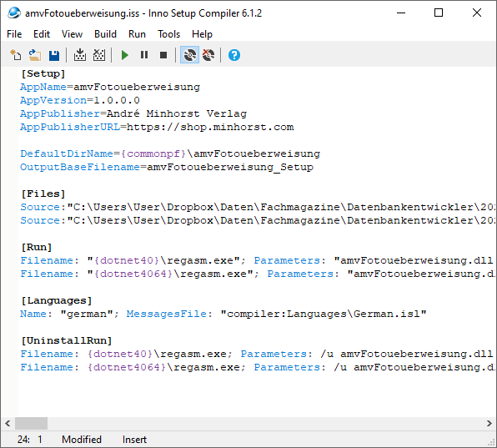Click the [Languages] section header
497x448 pixels.
57,300
